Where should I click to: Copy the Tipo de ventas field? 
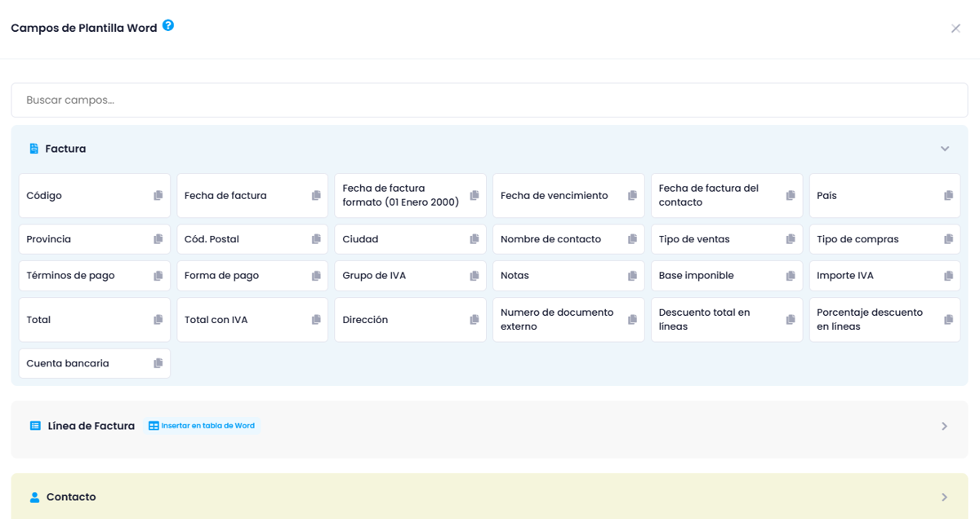[791, 239]
